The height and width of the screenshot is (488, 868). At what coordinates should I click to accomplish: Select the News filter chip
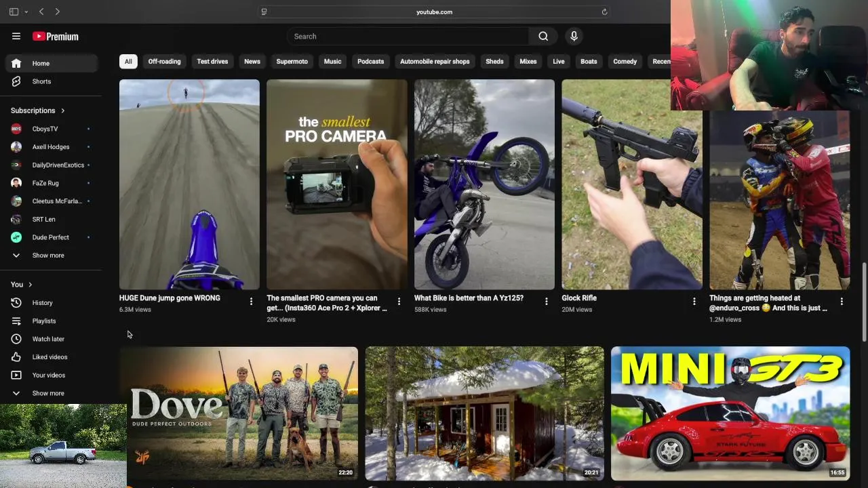252,62
